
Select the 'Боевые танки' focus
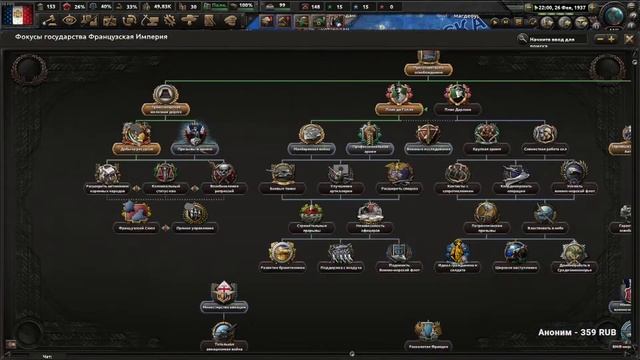(x=282, y=178)
